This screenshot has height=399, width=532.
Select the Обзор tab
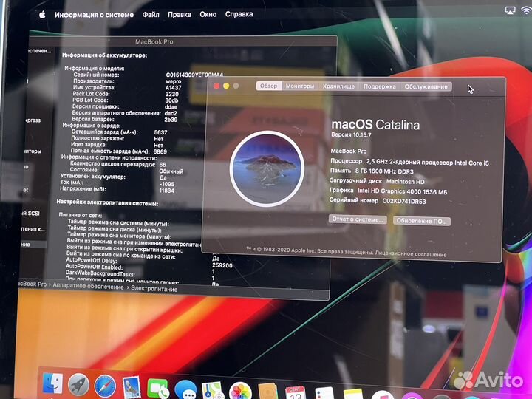(x=269, y=86)
